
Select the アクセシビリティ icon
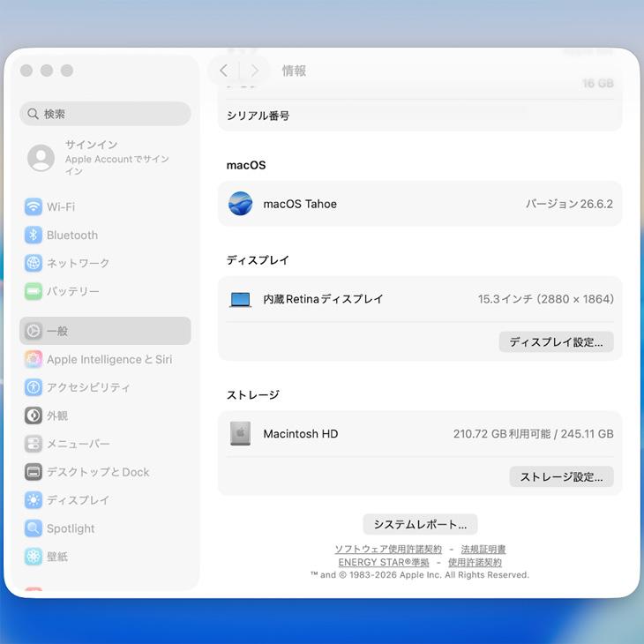pos(34,387)
